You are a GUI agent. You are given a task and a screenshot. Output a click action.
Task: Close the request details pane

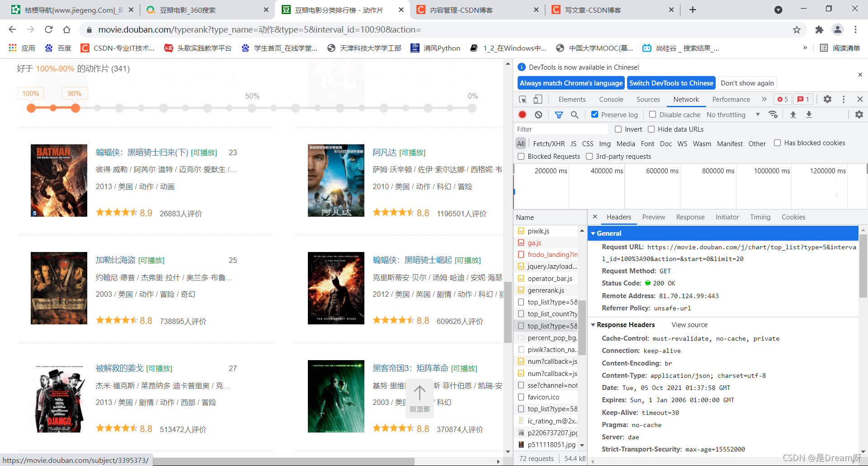595,217
